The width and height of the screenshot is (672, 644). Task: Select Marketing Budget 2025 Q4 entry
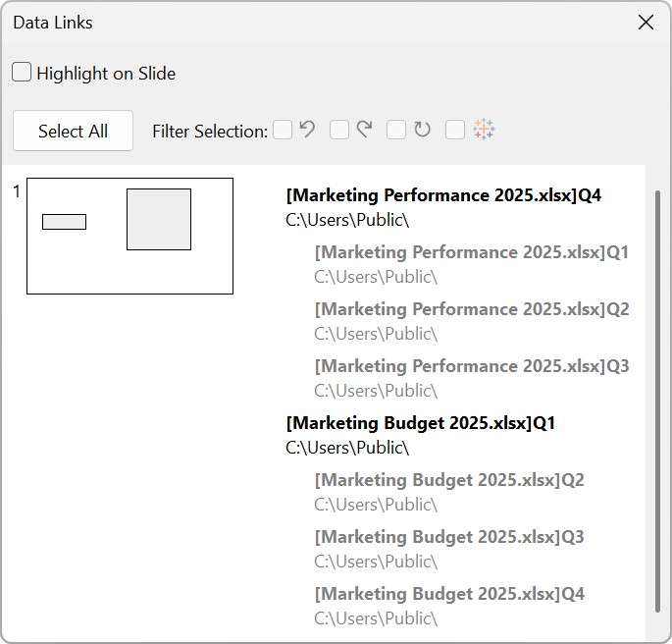click(x=448, y=594)
